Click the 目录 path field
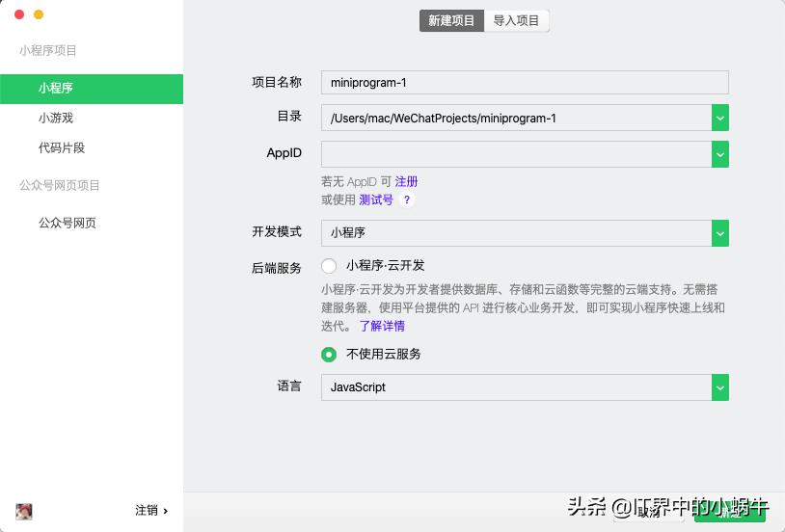The image size is (785, 532). pos(516,119)
